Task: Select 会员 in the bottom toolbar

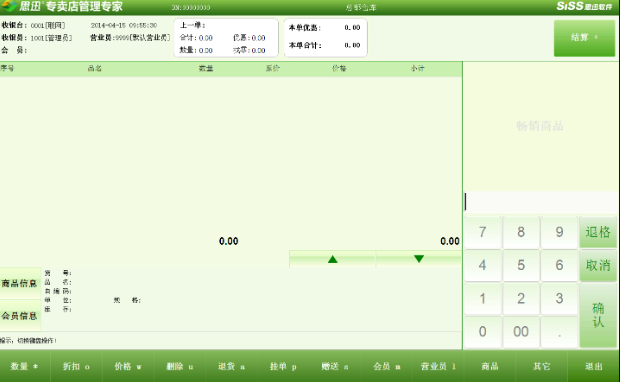Action: [x=387, y=367]
